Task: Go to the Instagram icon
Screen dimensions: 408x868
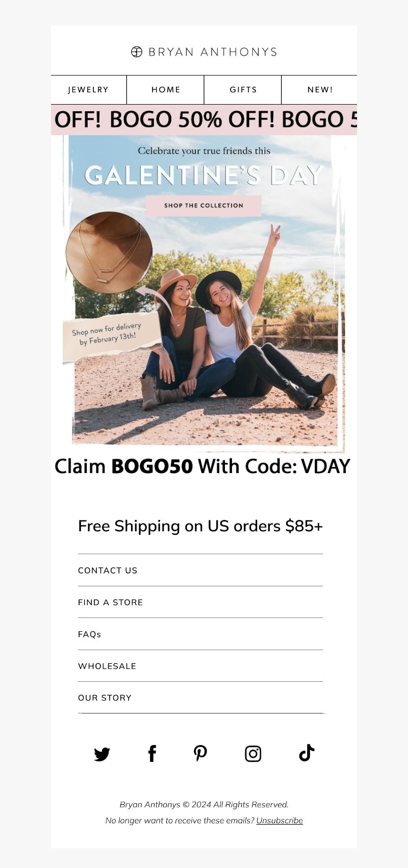Action: tap(253, 754)
